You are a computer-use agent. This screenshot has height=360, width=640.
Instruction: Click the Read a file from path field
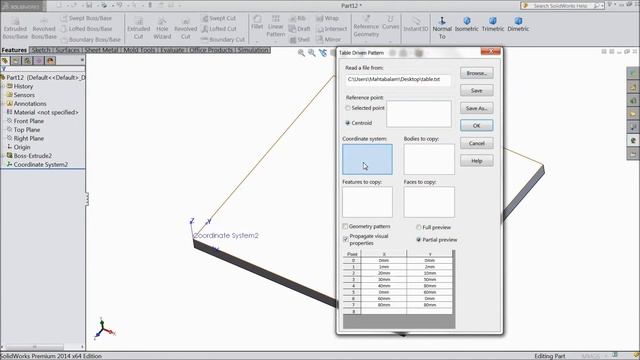tap(398, 79)
